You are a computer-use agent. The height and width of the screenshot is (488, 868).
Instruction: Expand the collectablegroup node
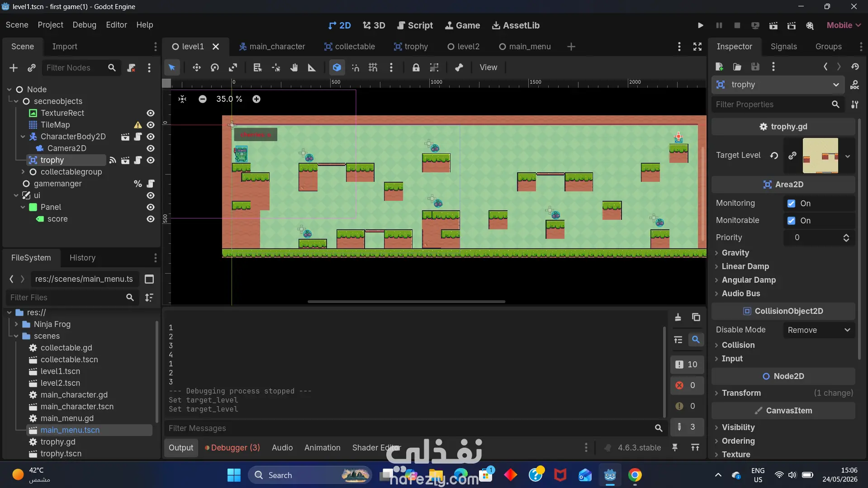point(23,172)
